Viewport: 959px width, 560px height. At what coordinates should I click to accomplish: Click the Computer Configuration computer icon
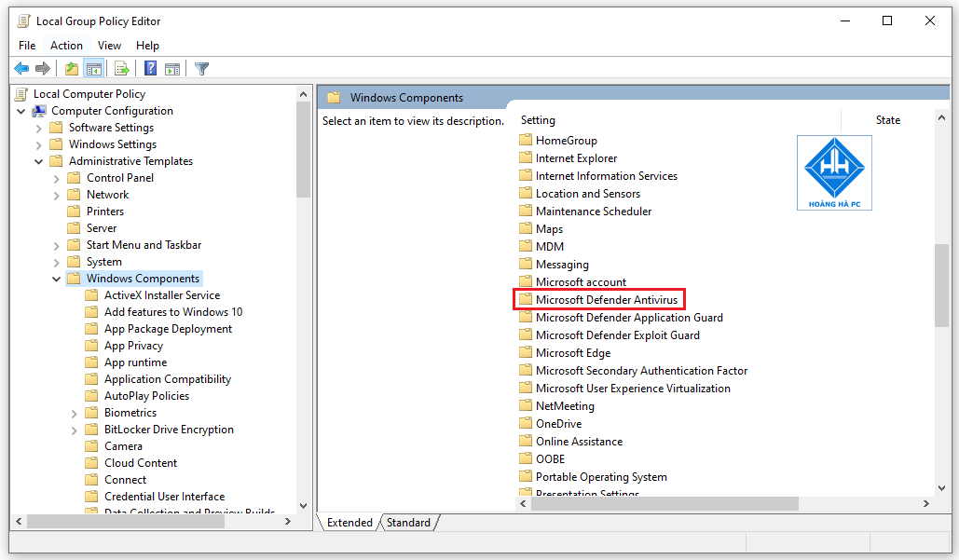pos(40,111)
